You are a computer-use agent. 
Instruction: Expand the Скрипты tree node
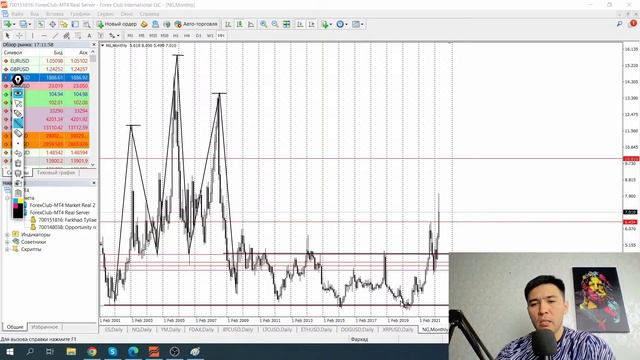7,249
